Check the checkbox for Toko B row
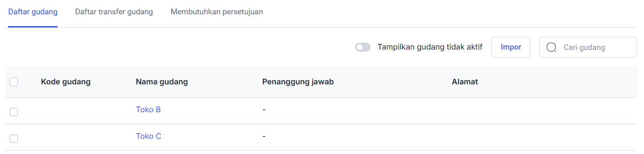The width and height of the screenshot is (644, 154). pos(14,112)
